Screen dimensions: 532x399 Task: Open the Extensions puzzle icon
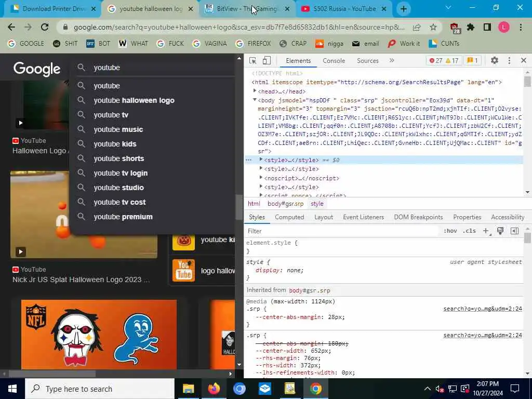(470, 27)
